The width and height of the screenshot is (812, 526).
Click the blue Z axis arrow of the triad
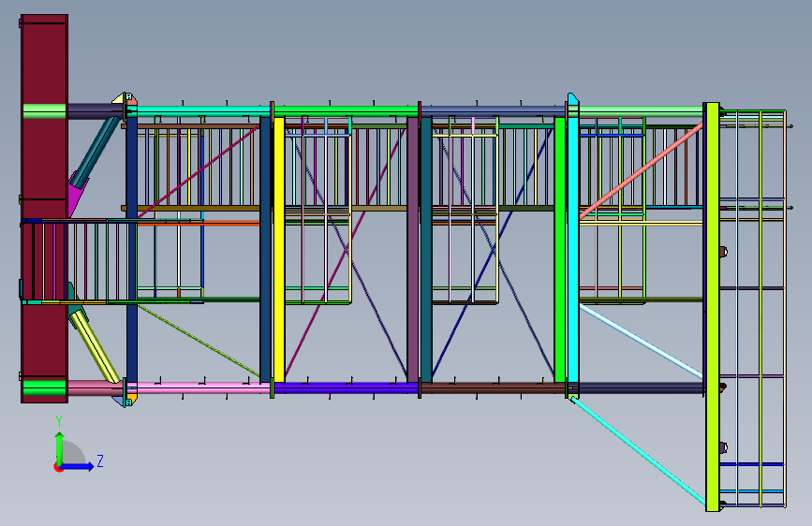click(78, 466)
